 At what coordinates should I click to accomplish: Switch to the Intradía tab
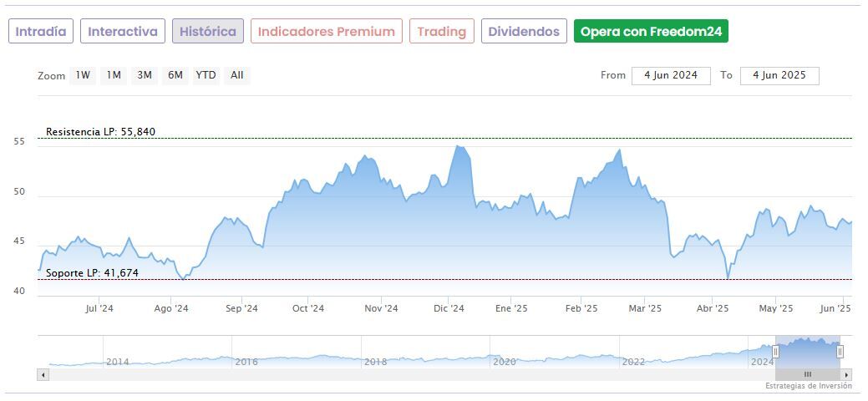(x=41, y=32)
